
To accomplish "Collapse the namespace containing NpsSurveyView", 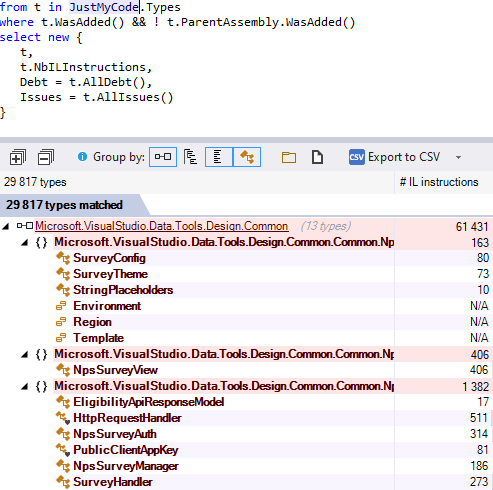I will click(x=24, y=355).
